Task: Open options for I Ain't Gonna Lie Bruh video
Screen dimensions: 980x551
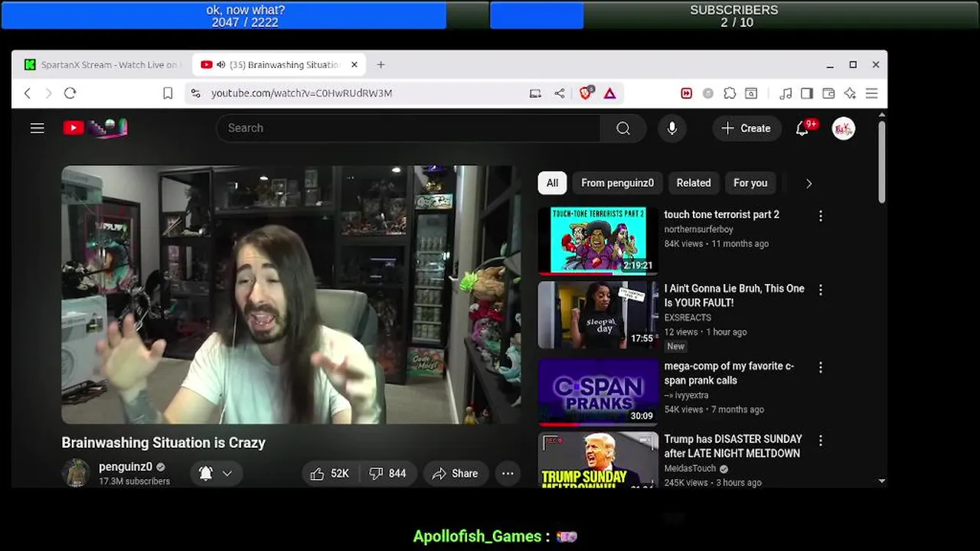Action: click(820, 290)
